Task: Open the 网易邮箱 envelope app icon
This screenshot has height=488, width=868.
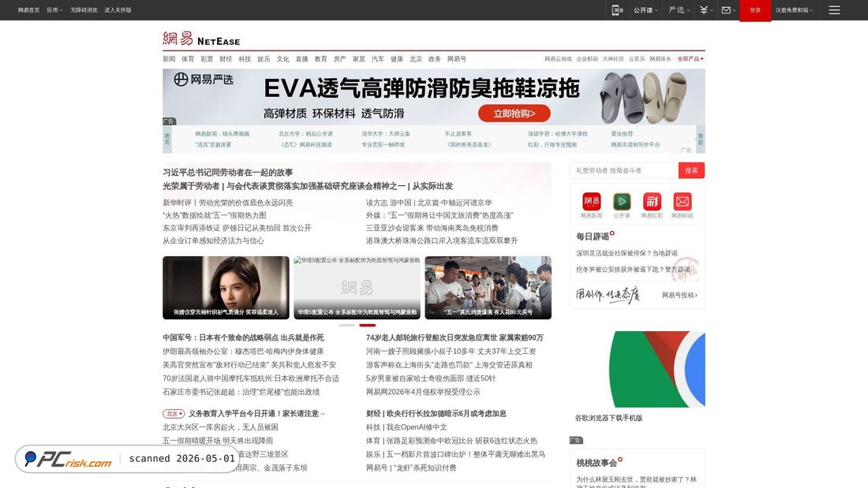Action: point(682,201)
